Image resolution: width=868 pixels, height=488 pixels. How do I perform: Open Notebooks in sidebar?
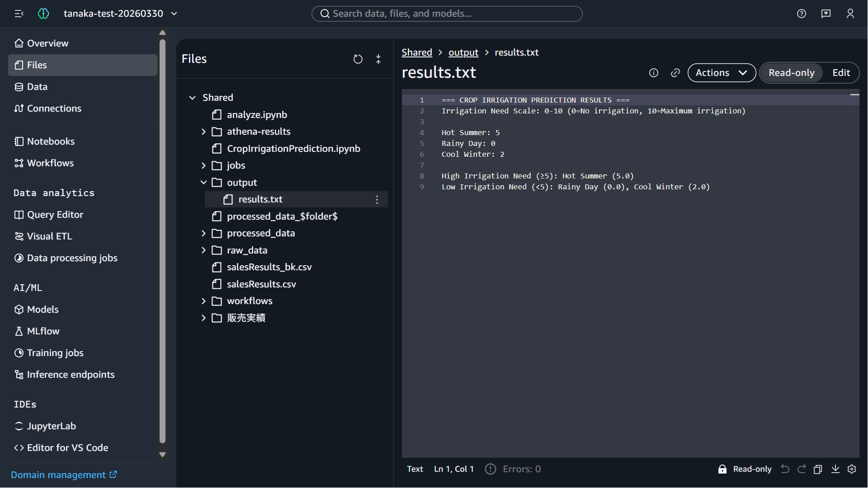pyautogui.click(x=83, y=141)
